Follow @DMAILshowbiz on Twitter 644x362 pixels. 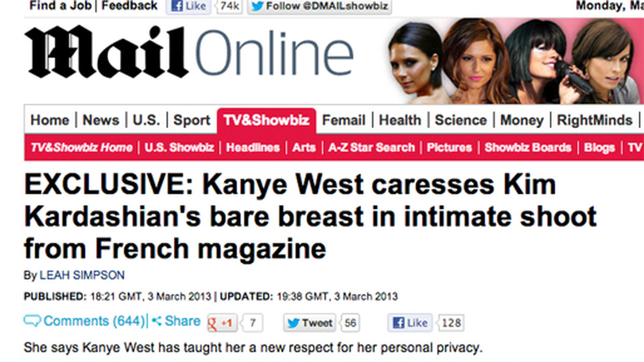coord(319,6)
